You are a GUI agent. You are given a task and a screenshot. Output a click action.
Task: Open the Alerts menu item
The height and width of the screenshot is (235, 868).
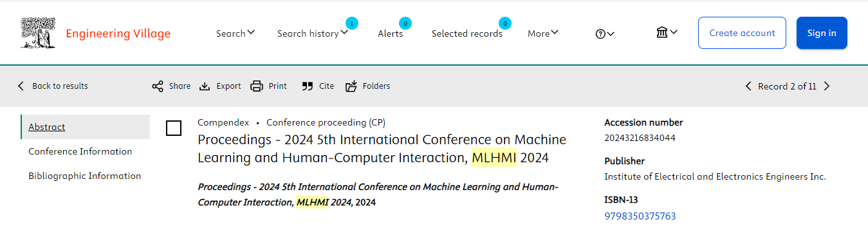pyautogui.click(x=391, y=33)
